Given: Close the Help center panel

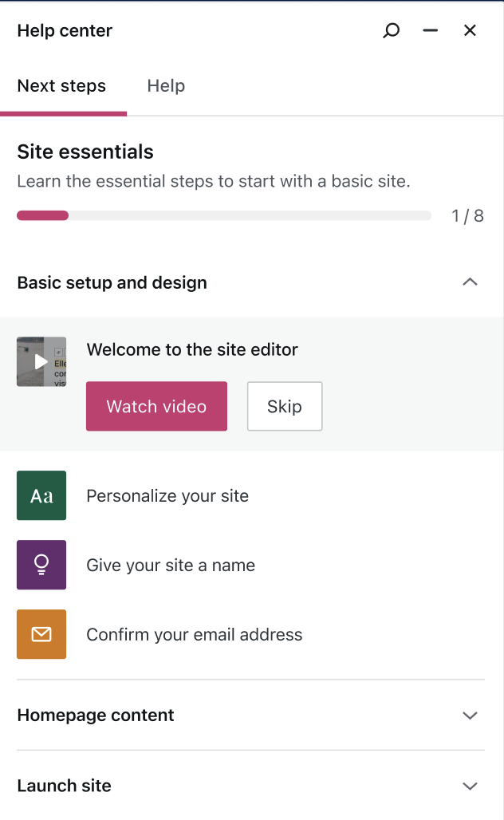Looking at the screenshot, I should [470, 31].
